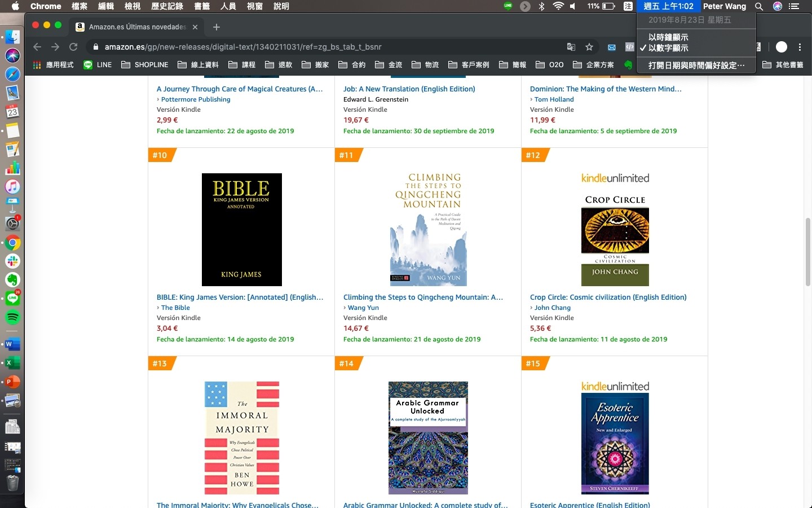
Task: Open Finder from the Dock
Action: 12,37
